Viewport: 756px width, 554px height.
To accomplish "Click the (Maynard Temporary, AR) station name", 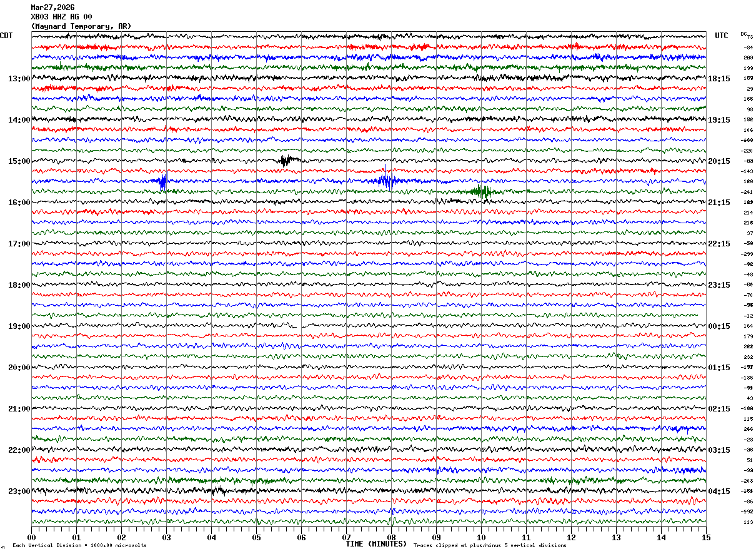I will pyautogui.click(x=81, y=26).
